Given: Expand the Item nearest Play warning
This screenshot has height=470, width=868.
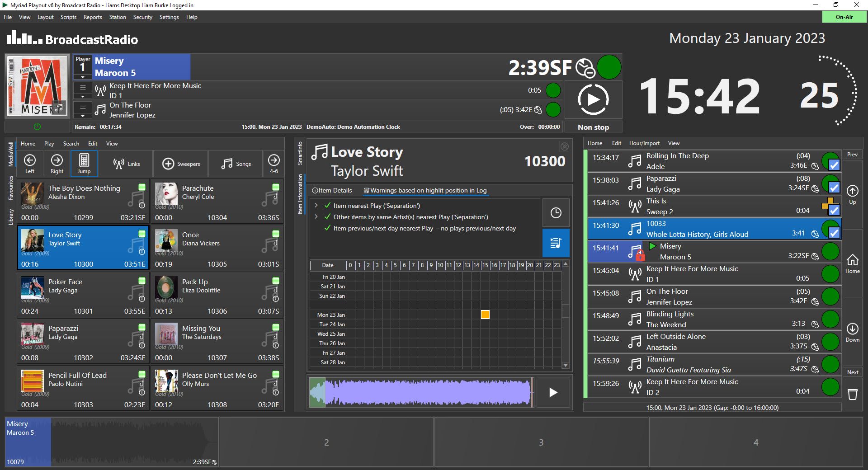Looking at the screenshot, I should coord(316,206).
